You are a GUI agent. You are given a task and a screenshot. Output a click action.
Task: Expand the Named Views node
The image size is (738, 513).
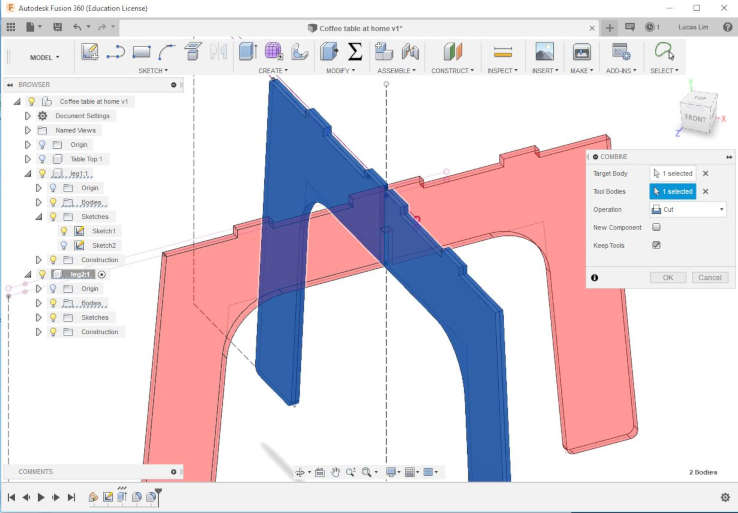27,130
